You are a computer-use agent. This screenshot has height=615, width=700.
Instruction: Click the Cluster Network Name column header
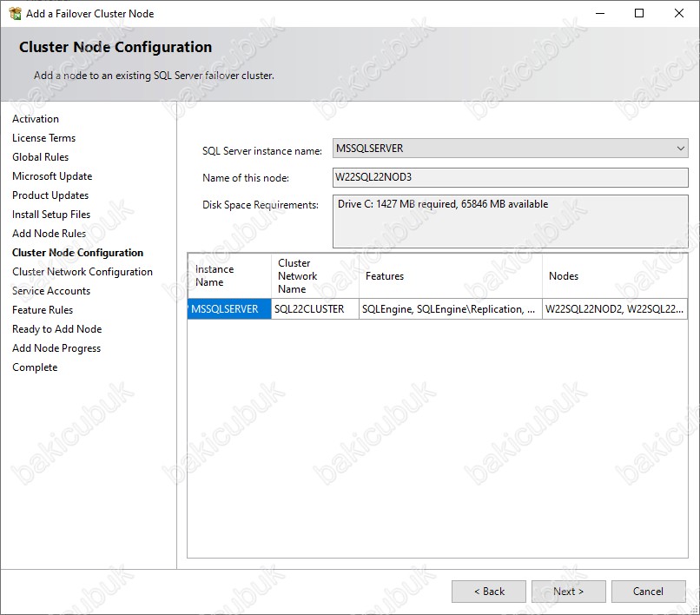click(315, 276)
